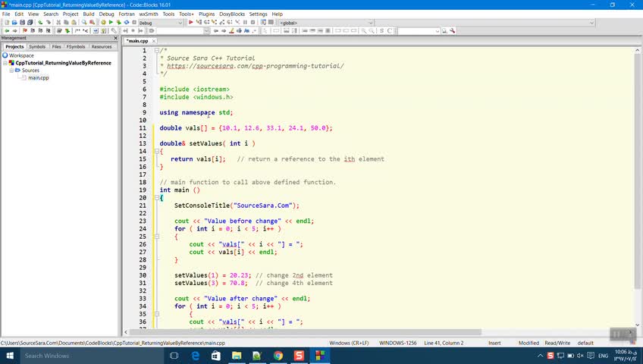643x364 pixels.
Task: Open the Plugins menu
Action: tap(206, 14)
